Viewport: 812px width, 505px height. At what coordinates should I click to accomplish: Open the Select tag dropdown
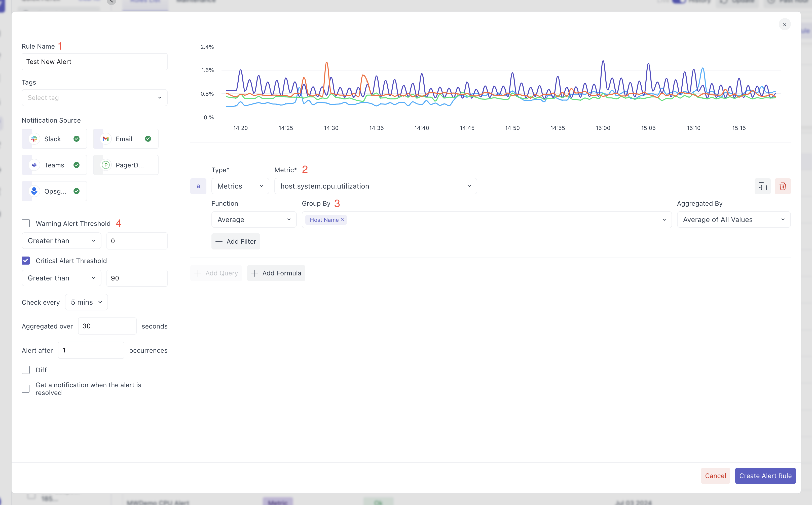coord(94,98)
